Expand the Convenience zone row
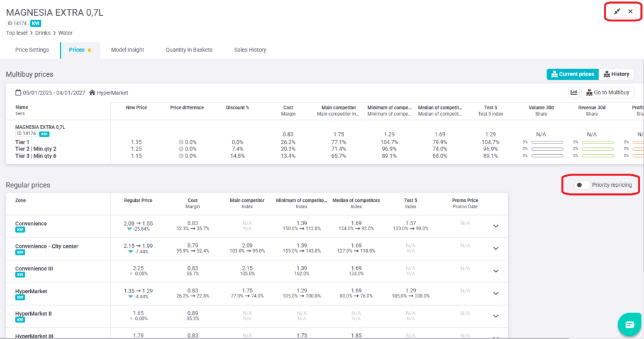This screenshot has width=644, height=339. [496, 226]
